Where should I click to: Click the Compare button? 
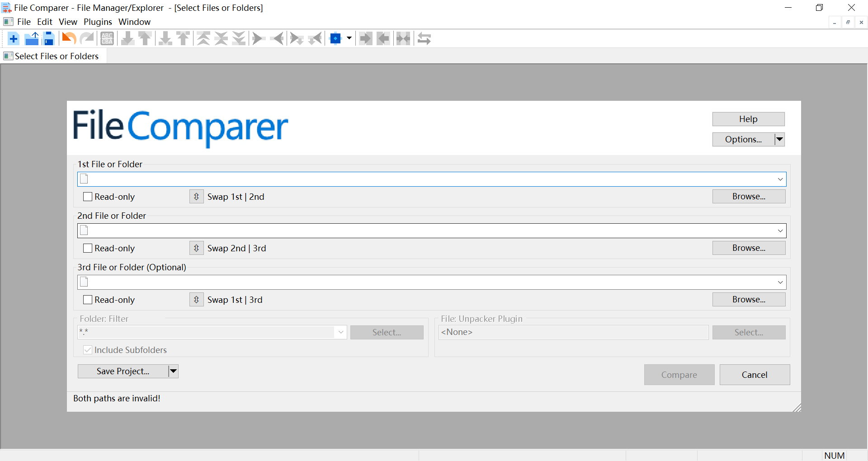tap(679, 375)
